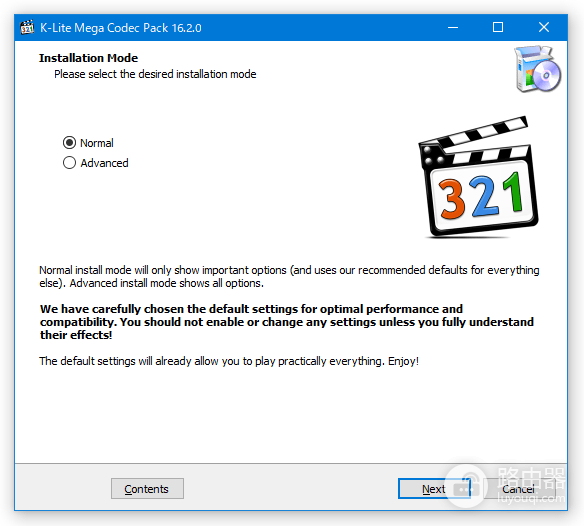584x526 pixels.
Task: Open the Contents help button
Action: pyautogui.click(x=147, y=488)
